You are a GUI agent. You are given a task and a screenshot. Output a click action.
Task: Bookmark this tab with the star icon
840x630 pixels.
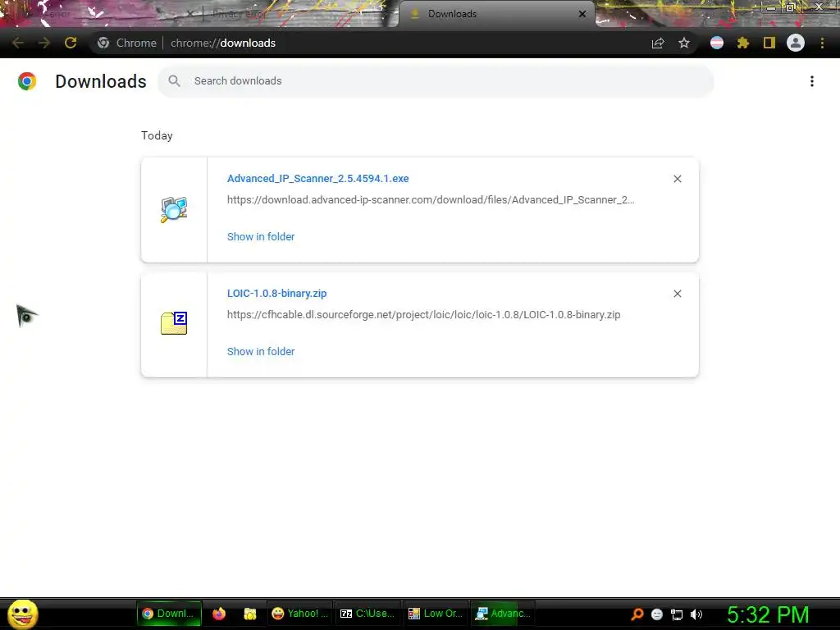pos(684,43)
